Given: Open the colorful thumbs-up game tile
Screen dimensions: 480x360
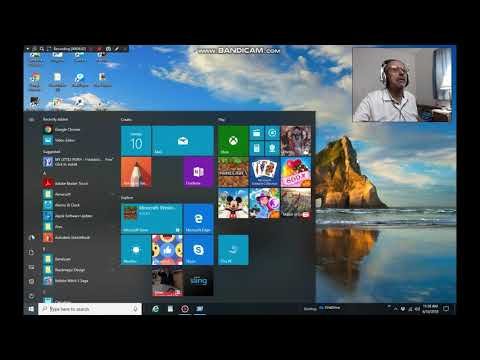Looking at the screenshot, I should coord(167,250).
